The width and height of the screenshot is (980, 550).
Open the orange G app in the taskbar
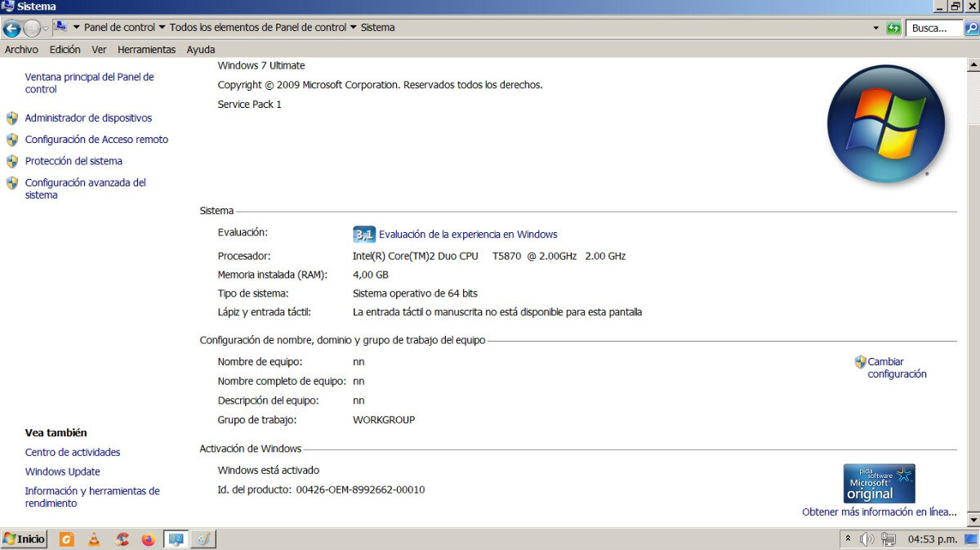click(67, 539)
